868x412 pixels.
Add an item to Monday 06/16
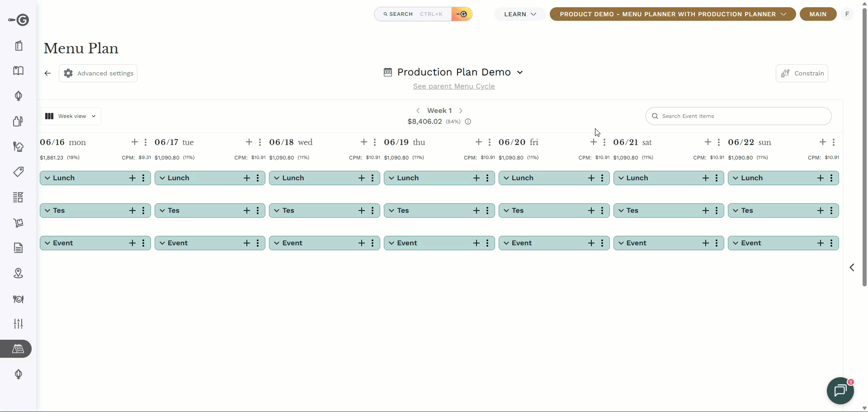[x=134, y=142]
